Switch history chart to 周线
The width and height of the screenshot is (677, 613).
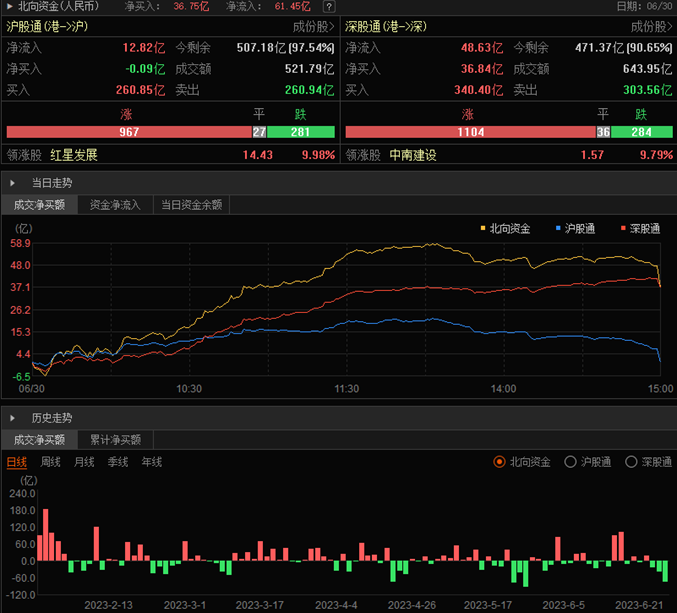pos(51,462)
